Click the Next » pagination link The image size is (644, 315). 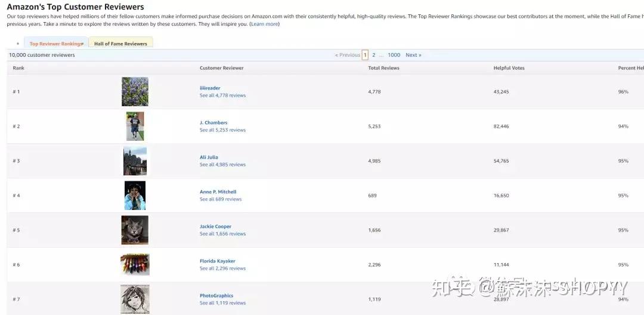(x=414, y=55)
